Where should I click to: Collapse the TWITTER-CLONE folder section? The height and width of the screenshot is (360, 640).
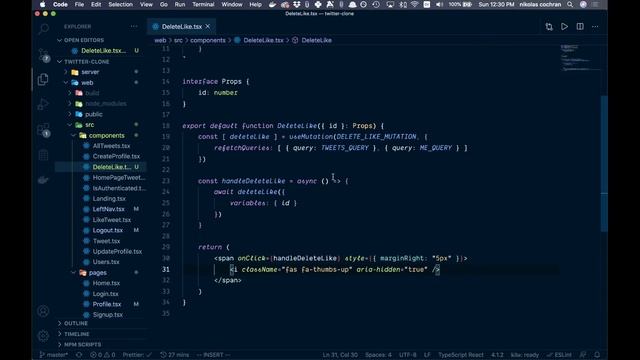point(87,62)
